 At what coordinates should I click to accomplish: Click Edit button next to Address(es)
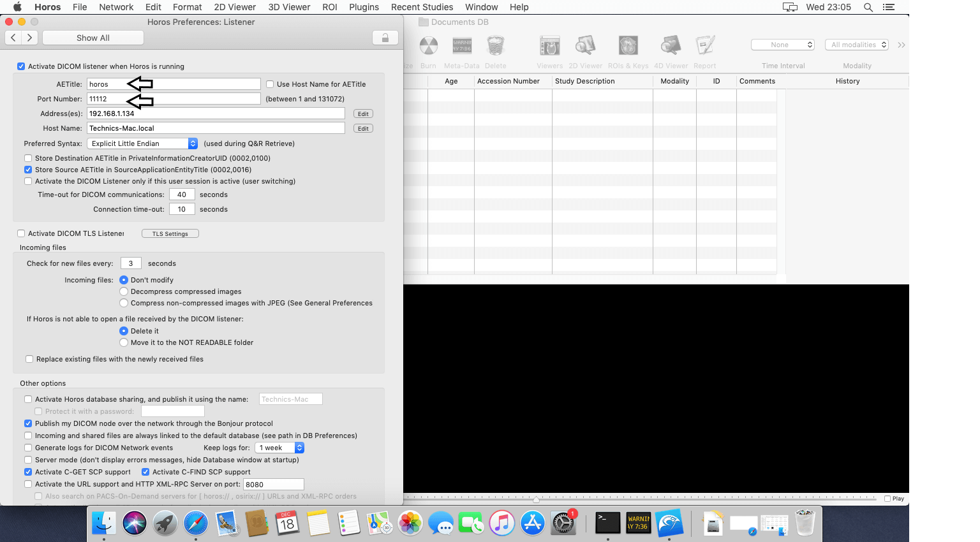click(x=363, y=114)
